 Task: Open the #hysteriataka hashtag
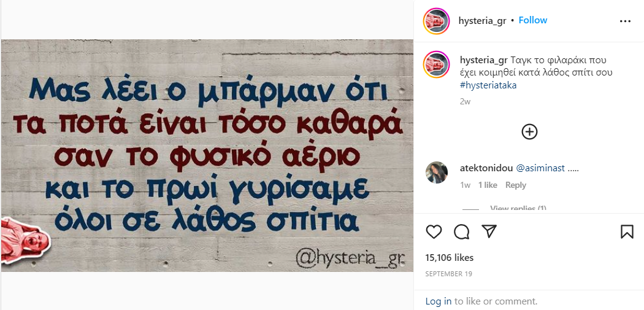click(x=488, y=85)
